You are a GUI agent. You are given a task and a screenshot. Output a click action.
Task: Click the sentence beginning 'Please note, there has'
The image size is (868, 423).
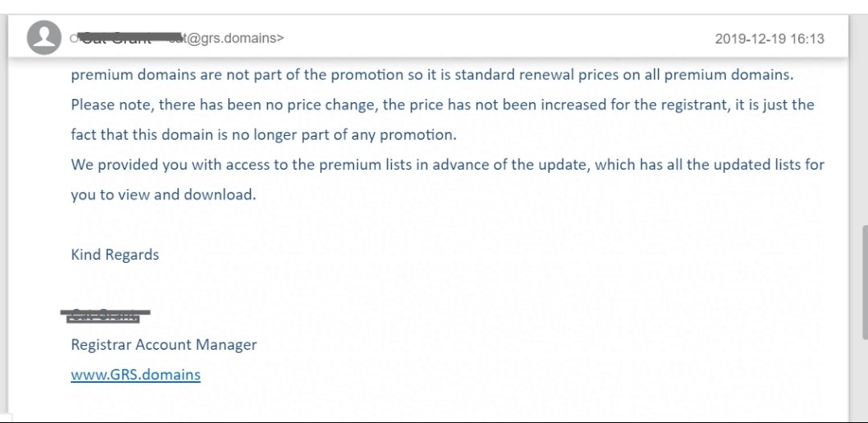(442, 105)
